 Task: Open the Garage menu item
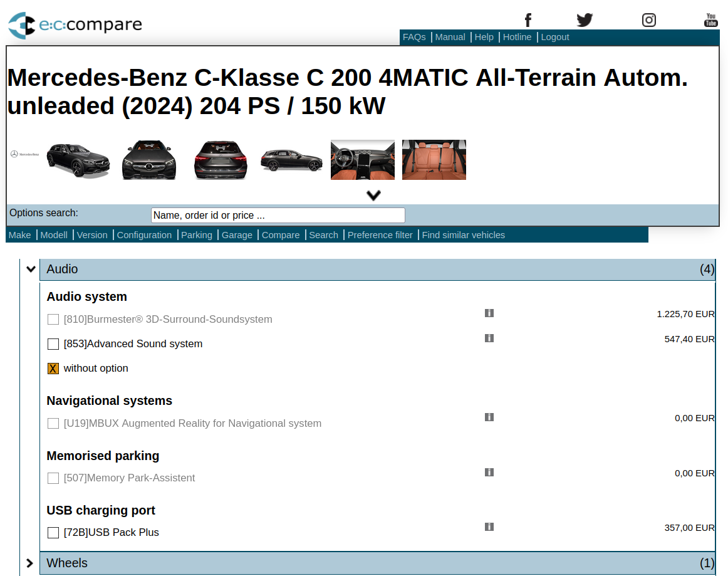[237, 235]
